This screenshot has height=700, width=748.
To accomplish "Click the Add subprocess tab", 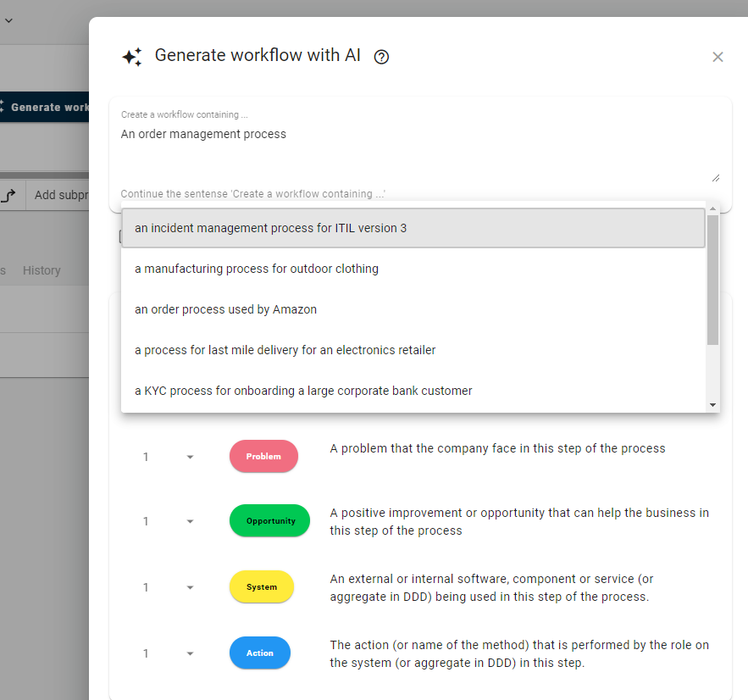I will pos(64,194).
